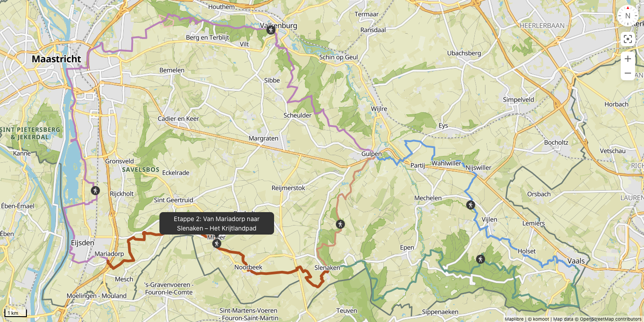
Task: Zoom out with the minus button
Action: click(627, 73)
